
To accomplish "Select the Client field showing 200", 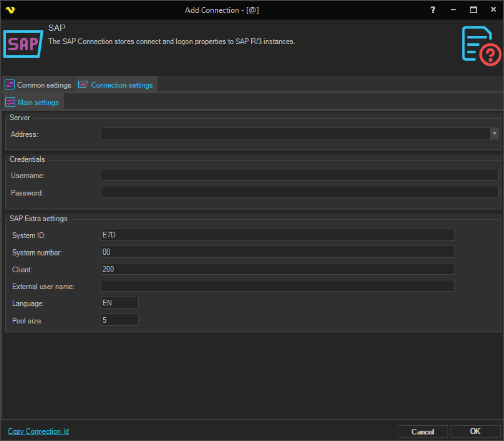I will (277, 269).
